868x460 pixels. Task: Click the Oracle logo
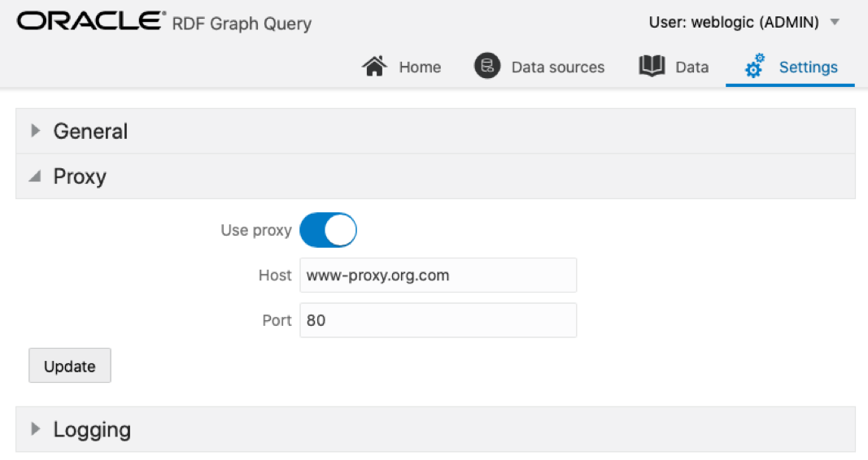91,21
